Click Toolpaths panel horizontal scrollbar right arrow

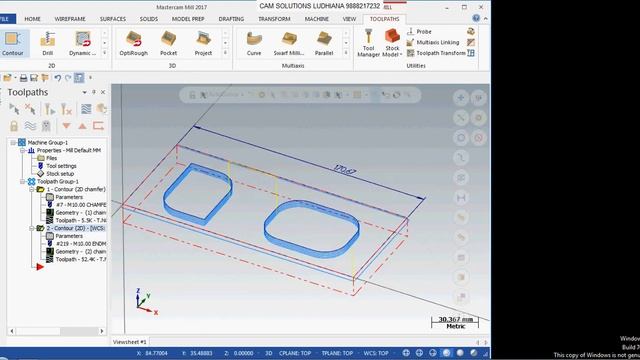click(x=102, y=331)
